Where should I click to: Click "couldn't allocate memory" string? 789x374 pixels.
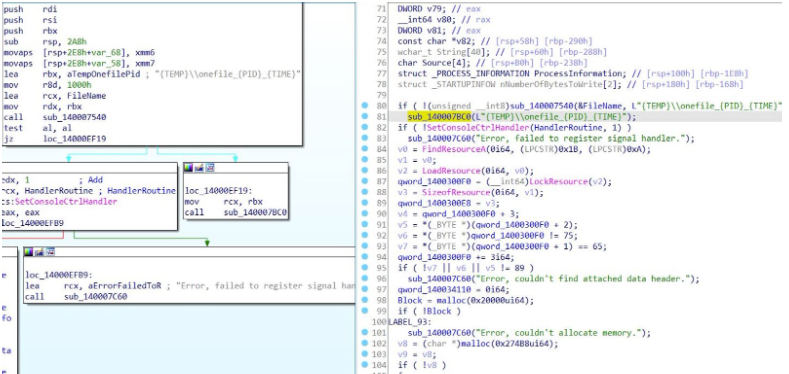click(x=560, y=333)
